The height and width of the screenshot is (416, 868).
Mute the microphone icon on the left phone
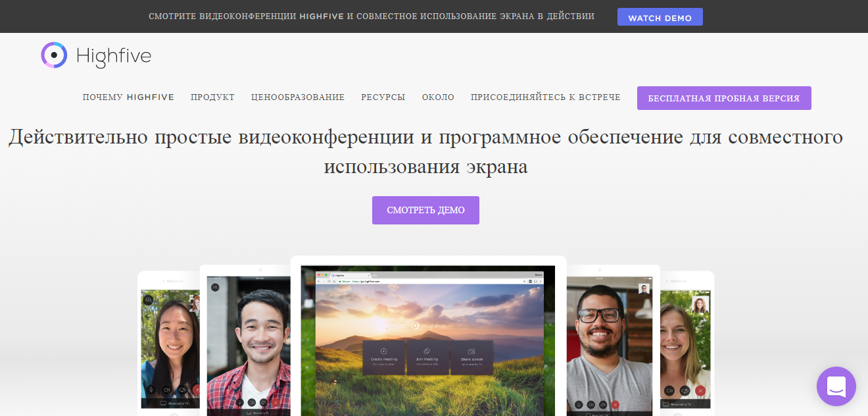tap(151, 390)
